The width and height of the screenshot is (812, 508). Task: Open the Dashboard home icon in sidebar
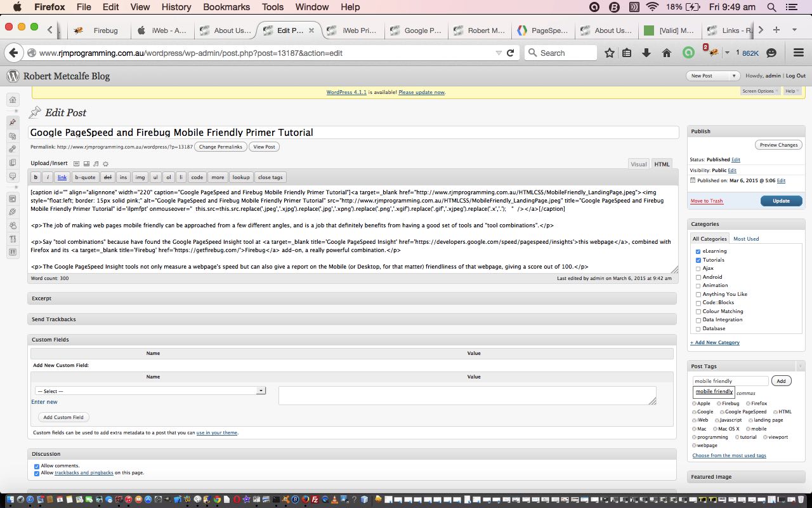[13, 100]
